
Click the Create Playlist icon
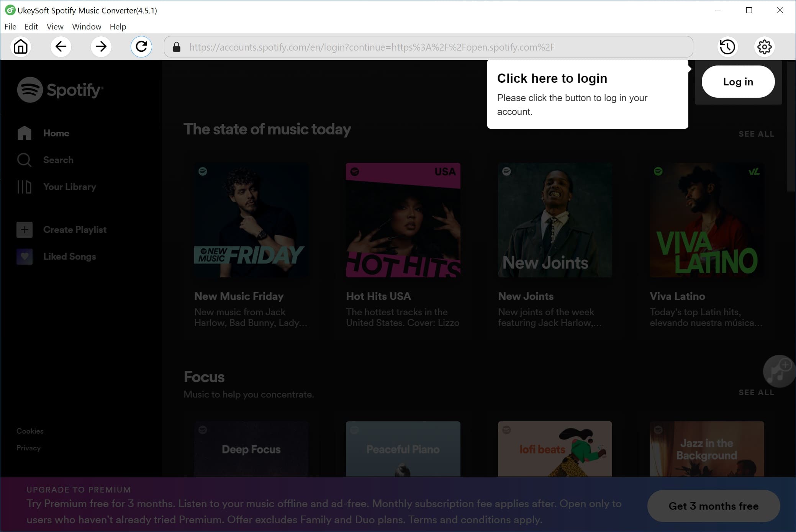[x=24, y=230]
